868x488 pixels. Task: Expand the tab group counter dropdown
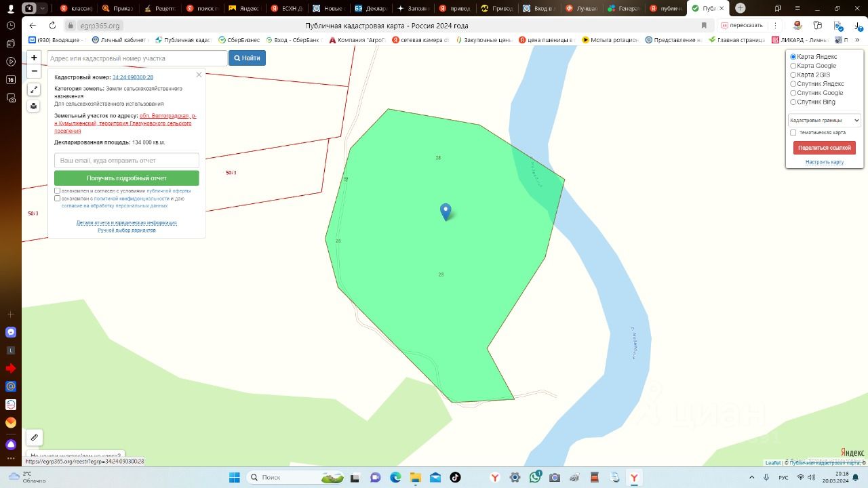pyautogui.click(x=43, y=8)
